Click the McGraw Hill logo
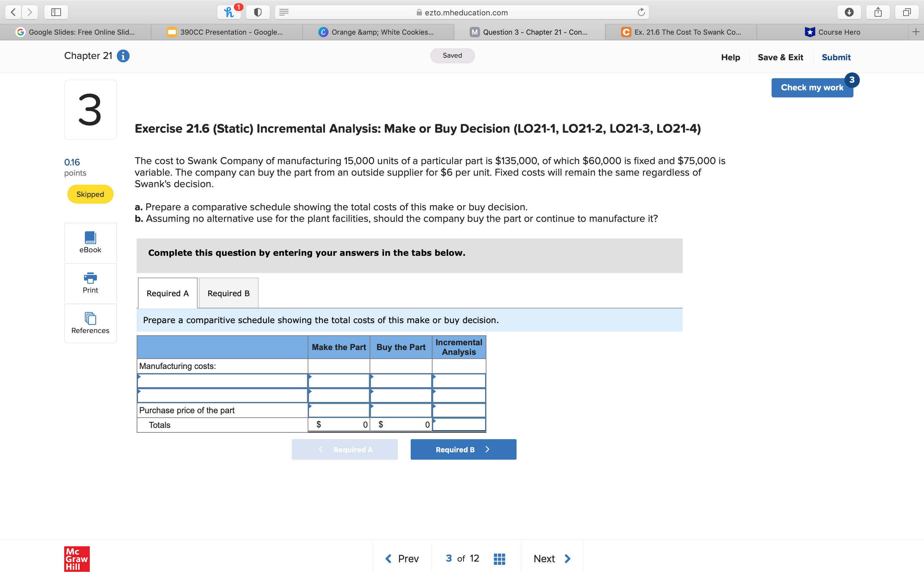 click(x=76, y=559)
